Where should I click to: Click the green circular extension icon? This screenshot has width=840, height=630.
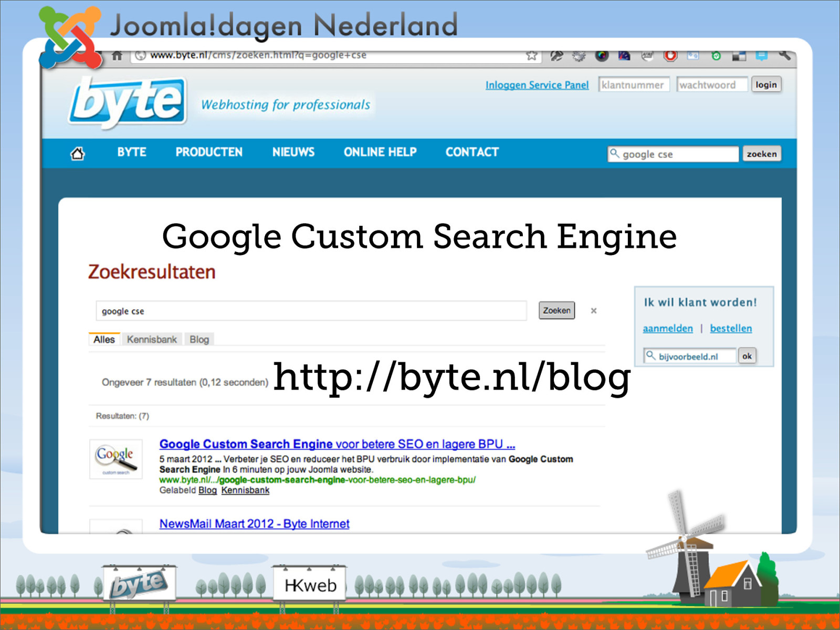(x=716, y=56)
